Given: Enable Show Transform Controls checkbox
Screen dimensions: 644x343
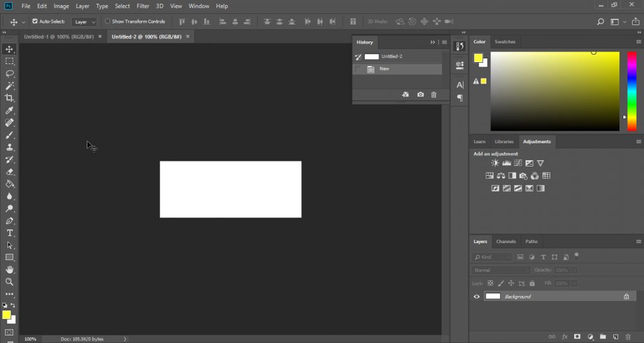Looking at the screenshot, I should point(108,21).
